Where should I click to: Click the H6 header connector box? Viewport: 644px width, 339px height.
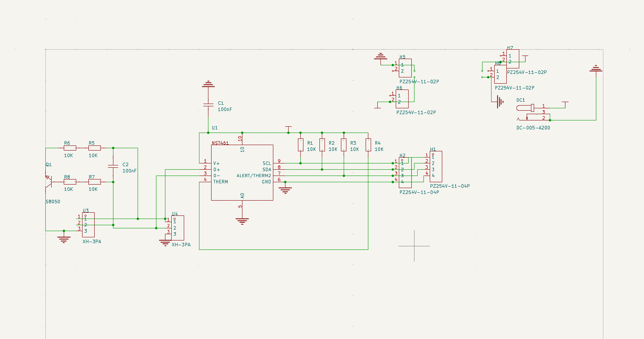click(402, 99)
